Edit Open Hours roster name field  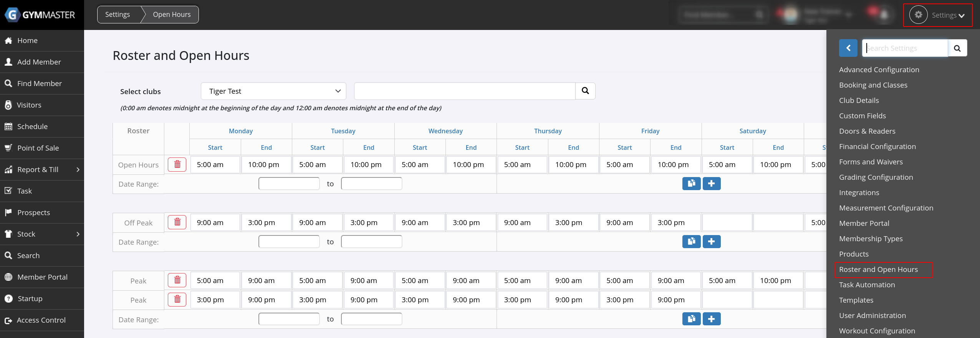pyautogui.click(x=138, y=165)
